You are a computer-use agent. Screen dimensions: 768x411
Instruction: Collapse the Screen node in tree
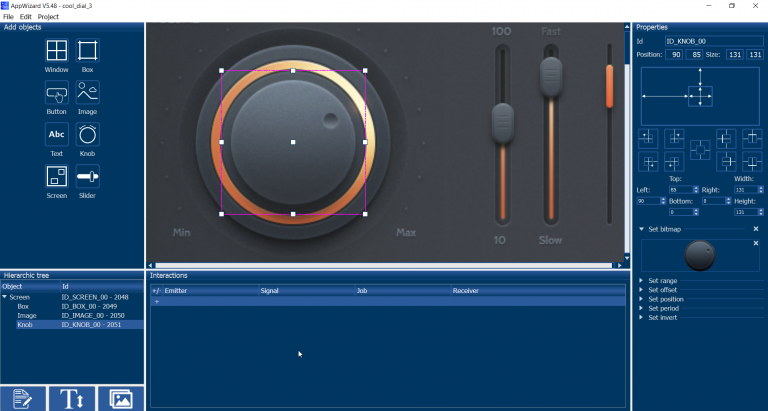pyautogui.click(x=5, y=297)
